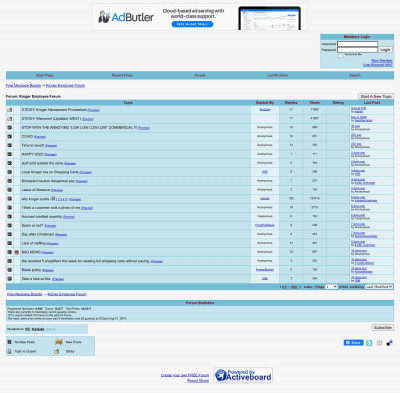The image size is (400, 393).
Task: Open the Break policy topic title
Action: click(x=31, y=270)
